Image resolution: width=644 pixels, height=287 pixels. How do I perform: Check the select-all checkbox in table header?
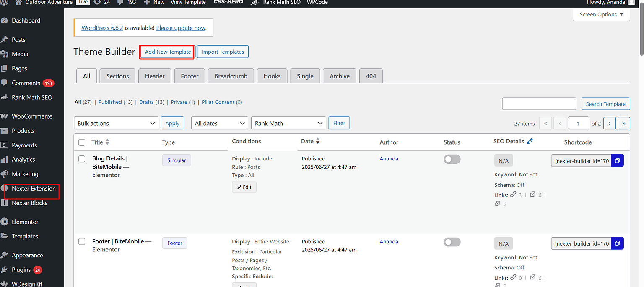click(82, 142)
